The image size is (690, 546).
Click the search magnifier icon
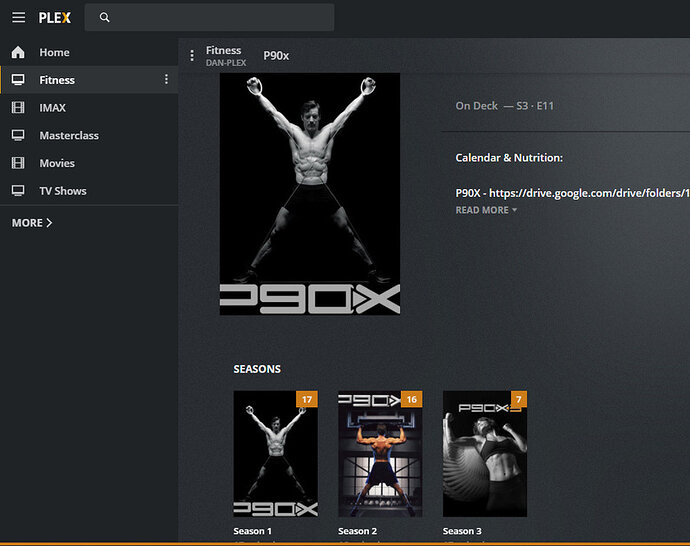click(x=104, y=18)
